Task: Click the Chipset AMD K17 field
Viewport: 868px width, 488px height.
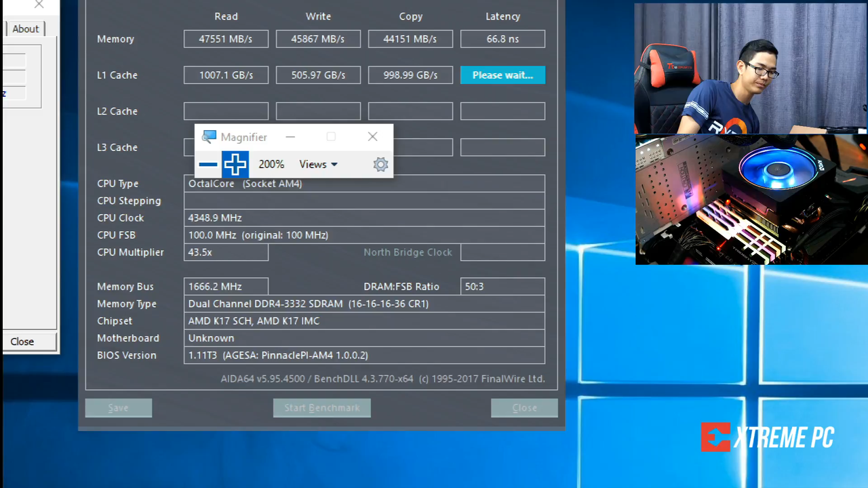Action: coord(364,321)
